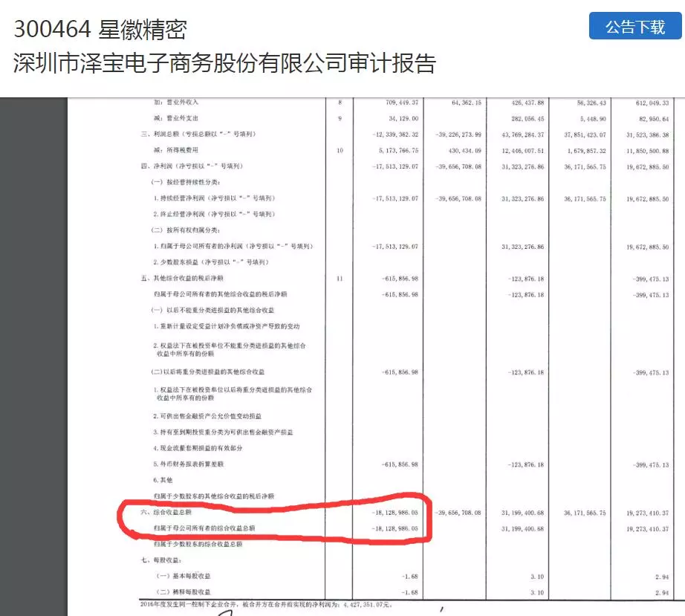Image resolution: width=685 pixels, height=616 pixels.
Task: Click the row label '5.外币财务报表折算差额'
Action: pos(189,464)
